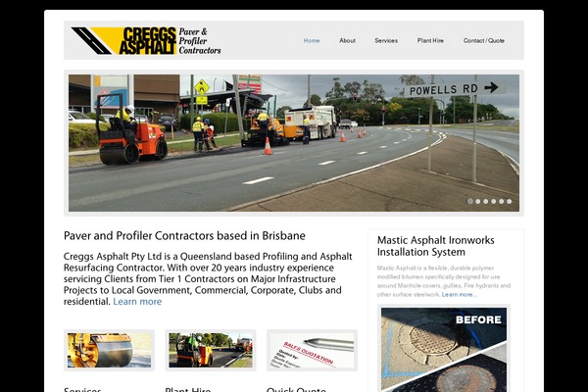Click the Powells Rd roadworks banner image
Viewport: 588px width, 392px height.
[294, 143]
